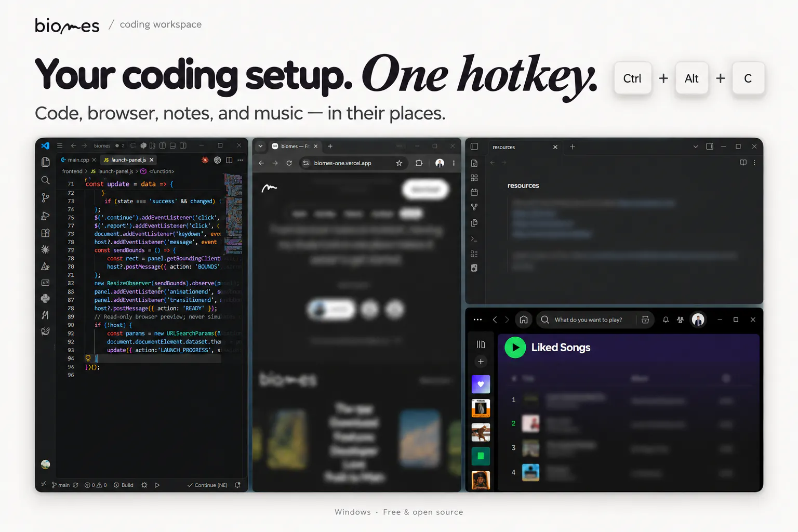The image size is (798, 532).
Task: Click the browser profile avatar
Action: click(440, 163)
